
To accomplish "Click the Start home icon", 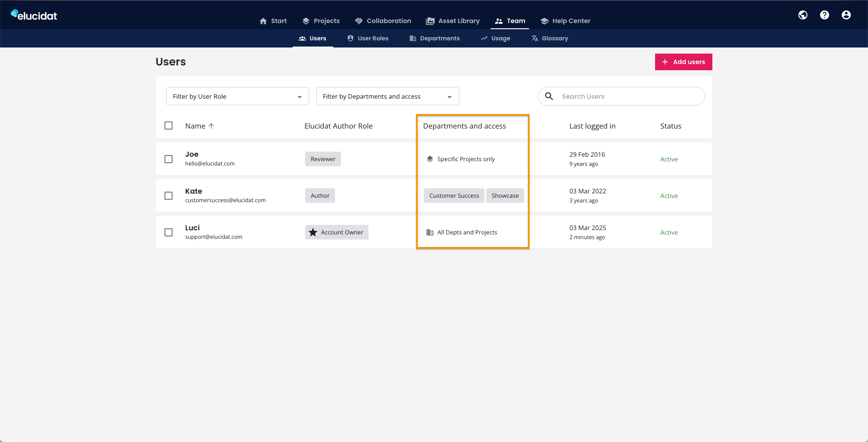I will coord(263,21).
